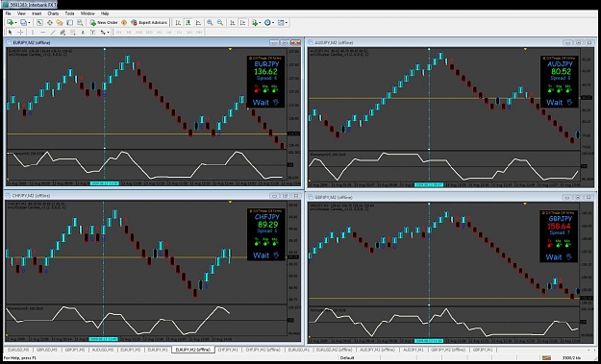Activate the CHFJPY,M2 chart title bar
This screenshot has width=601, height=364.
click(152, 196)
